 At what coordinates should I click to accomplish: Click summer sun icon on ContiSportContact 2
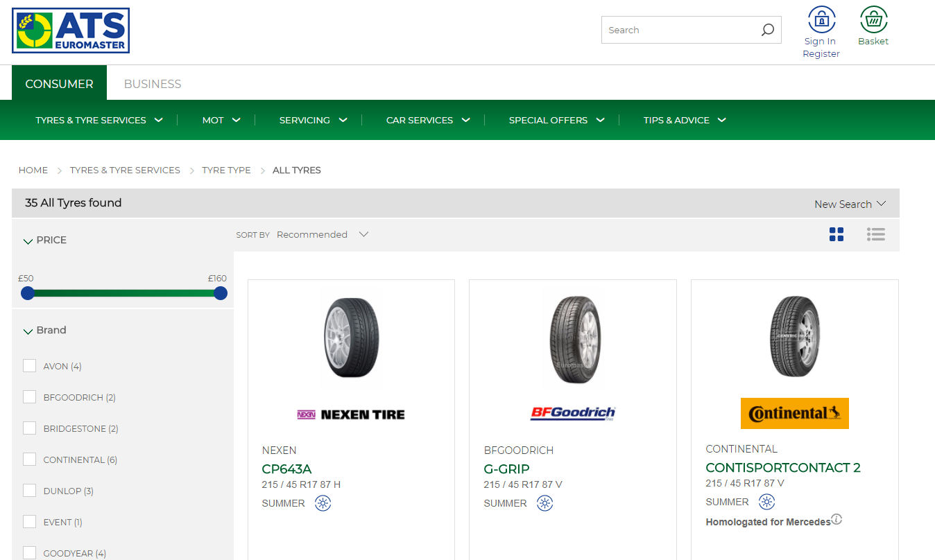[766, 502]
